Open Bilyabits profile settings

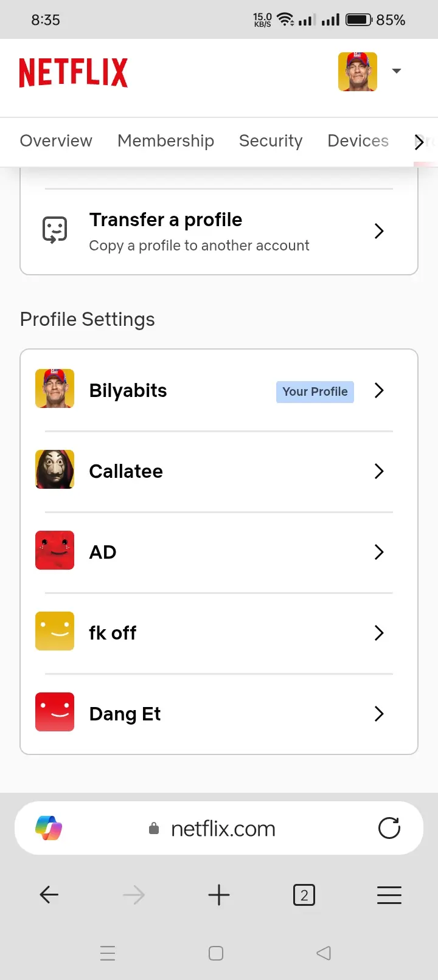(219, 390)
